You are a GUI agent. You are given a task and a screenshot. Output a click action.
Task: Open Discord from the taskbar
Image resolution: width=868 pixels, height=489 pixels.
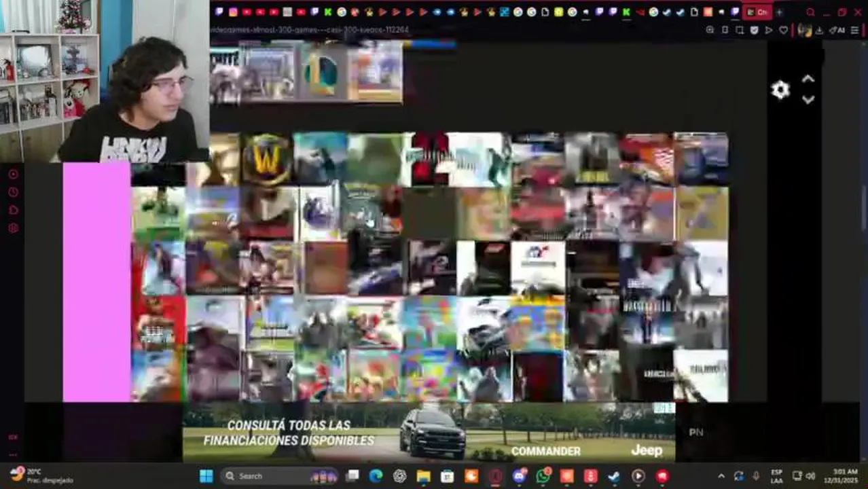pos(520,476)
